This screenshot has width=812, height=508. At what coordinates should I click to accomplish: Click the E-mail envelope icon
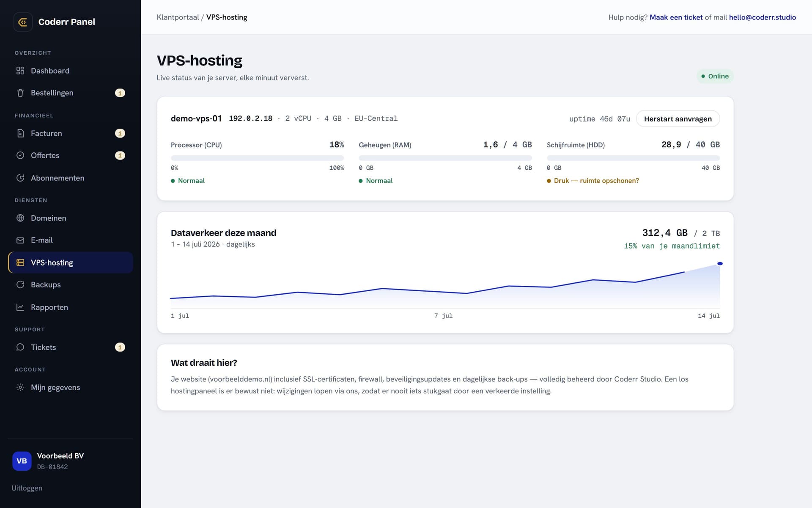(x=20, y=240)
